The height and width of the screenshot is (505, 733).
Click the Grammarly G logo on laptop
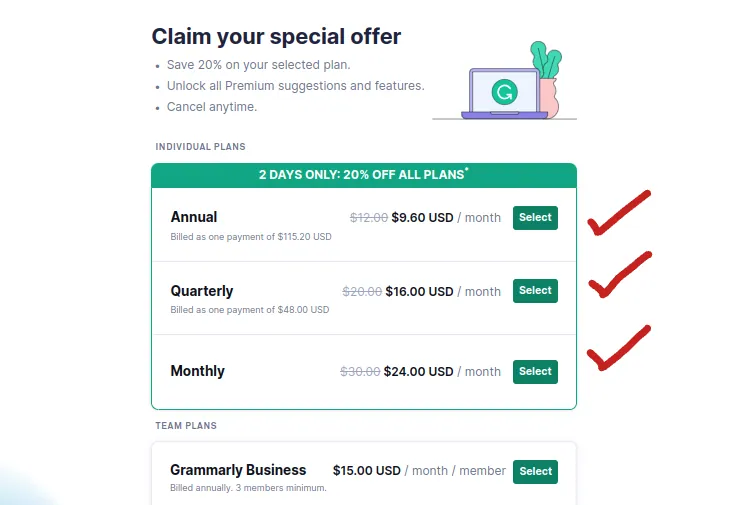point(504,92)
